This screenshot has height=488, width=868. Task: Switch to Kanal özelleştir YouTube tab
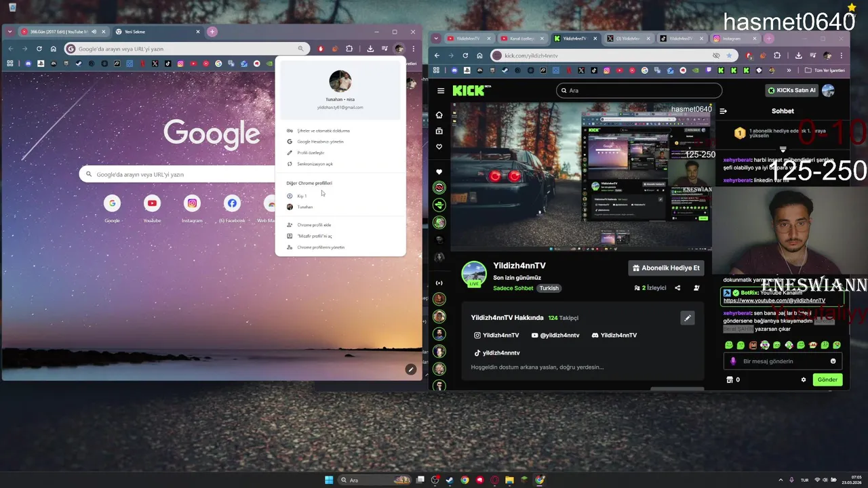coord(522,39)
